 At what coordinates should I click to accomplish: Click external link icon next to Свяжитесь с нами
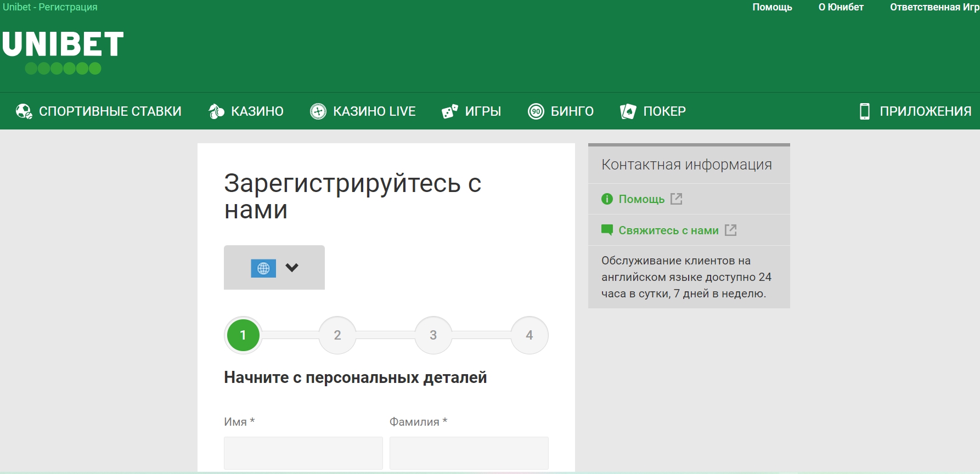pos(730,230)
